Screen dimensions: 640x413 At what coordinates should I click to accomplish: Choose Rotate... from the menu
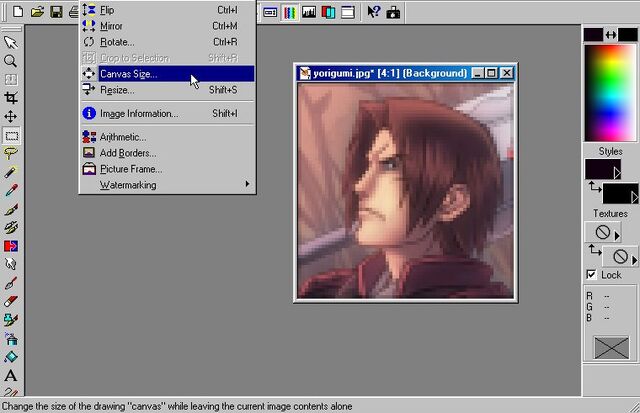click(167, 42)
